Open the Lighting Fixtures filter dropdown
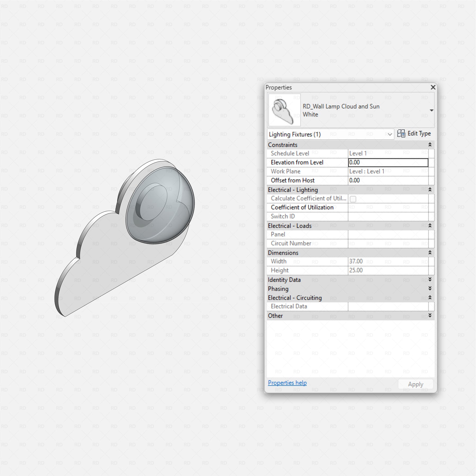This screenshot has width=476, height=476. click(390, 134)
